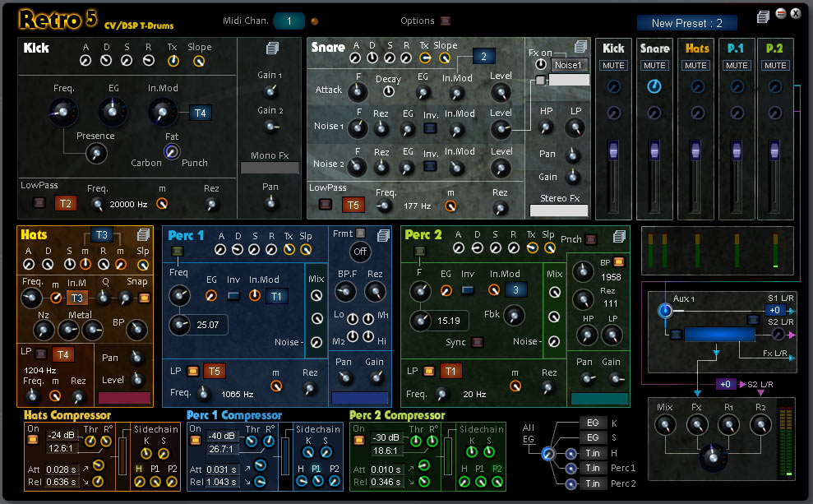Click the Aux 1 send knob

(x=665, y=311)
